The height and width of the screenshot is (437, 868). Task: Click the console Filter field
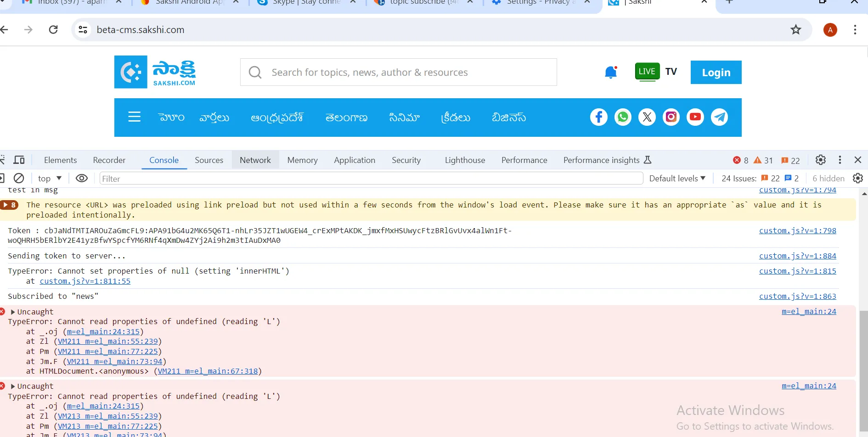371,178
